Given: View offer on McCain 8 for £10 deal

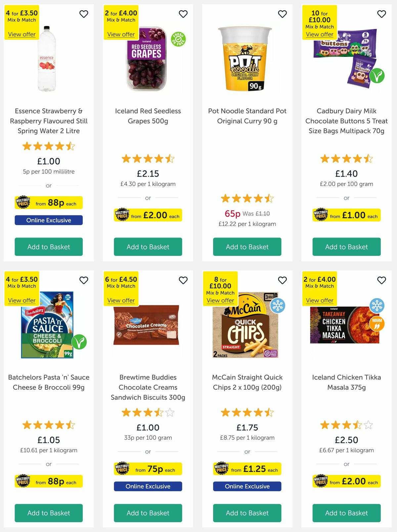Looking at the screenshot, I should (x=220, y=300).
